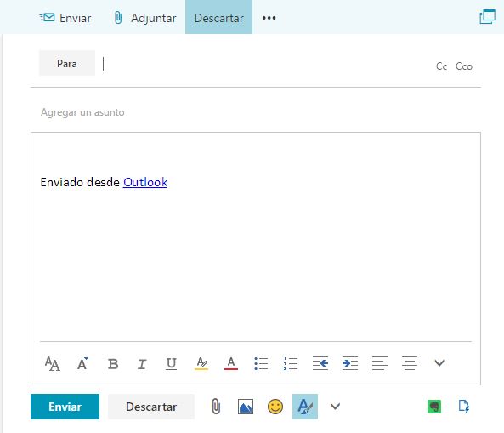The height and width of the screenshot is (433, 504).
Task: Click the Agregar un asunto field
Action: (x=256, y=112)
